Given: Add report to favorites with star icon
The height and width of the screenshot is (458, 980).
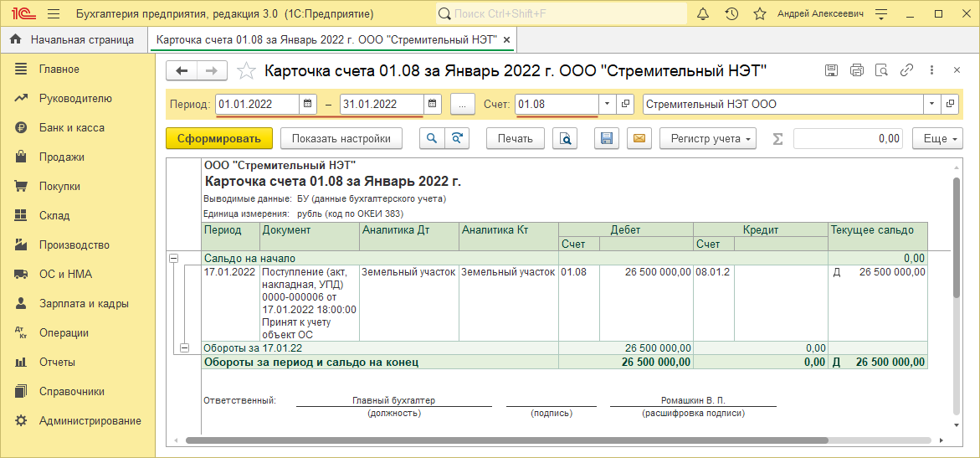Looking at the screenshot, I should tap(247, 70).
